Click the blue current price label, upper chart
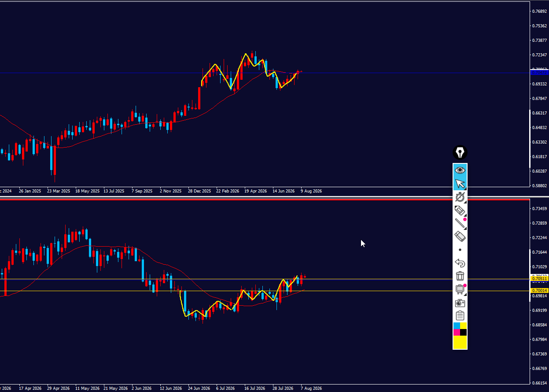This screenshot has height=392, width=549. click(x=540, y=72)
